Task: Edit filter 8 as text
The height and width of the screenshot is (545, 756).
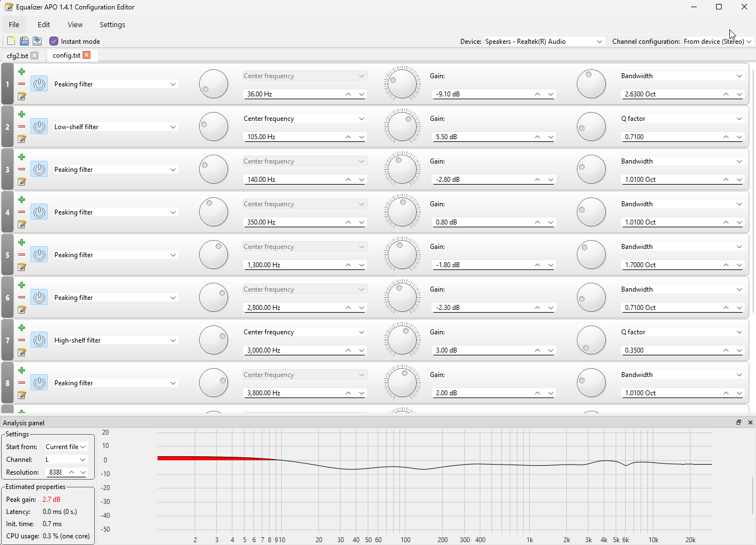Action: 22,395
